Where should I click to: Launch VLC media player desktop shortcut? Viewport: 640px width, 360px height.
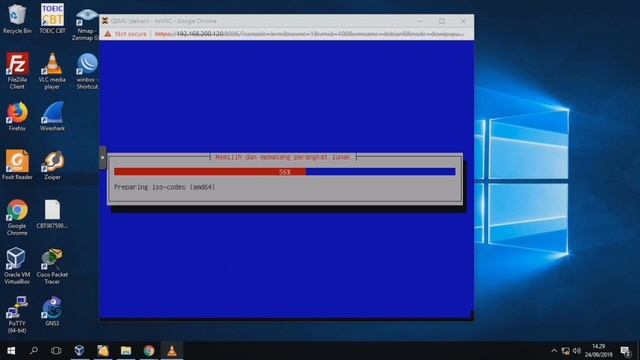point(52,71)
